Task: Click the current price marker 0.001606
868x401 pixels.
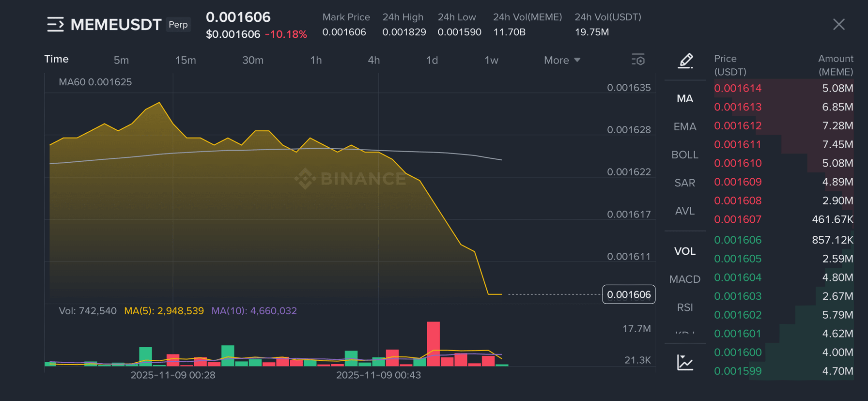Action: (x=628, y=294)
